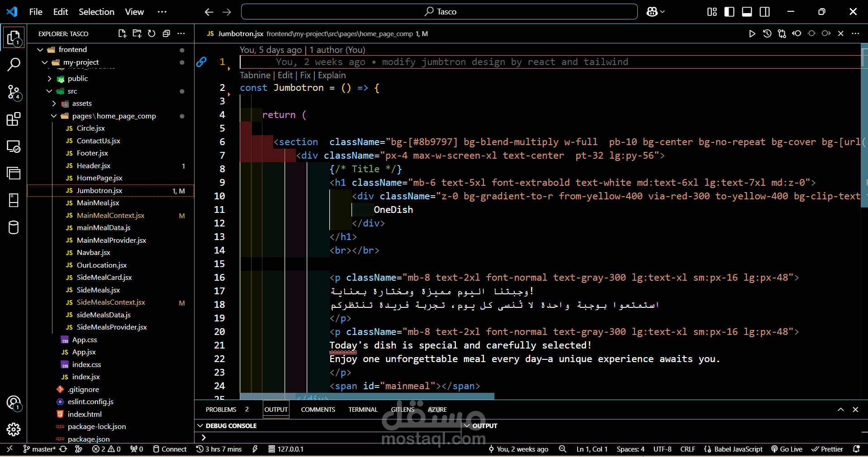This screenshot has width=868, height=457.
Task: Click the CRLF line ending indicator
Action: pos(688,449)
